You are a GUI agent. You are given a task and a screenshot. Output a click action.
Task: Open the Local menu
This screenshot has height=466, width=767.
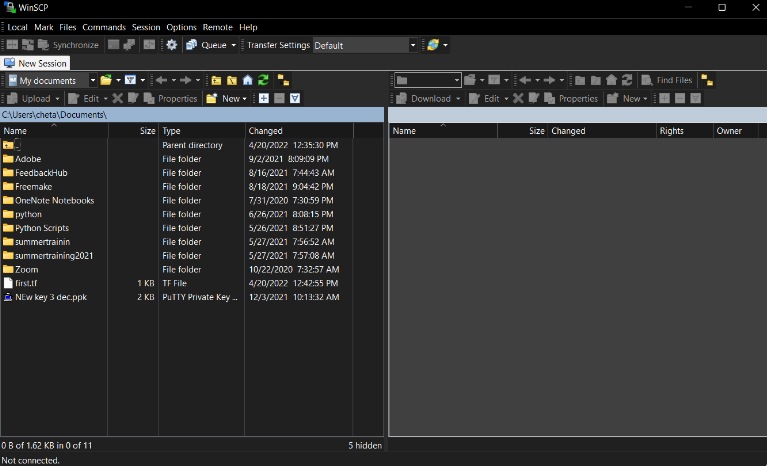(17, 27)
